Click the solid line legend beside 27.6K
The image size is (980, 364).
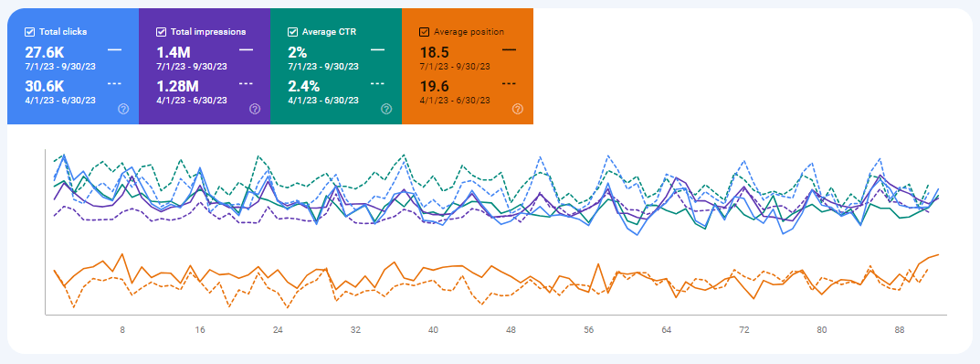point(114,48)
